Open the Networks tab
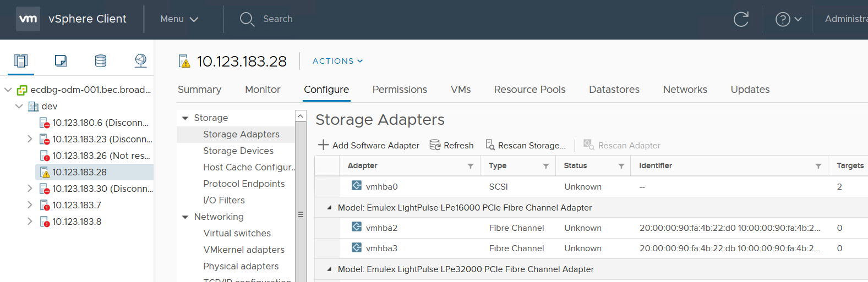The height and width of the screenshot is (282, 868). 685,90
